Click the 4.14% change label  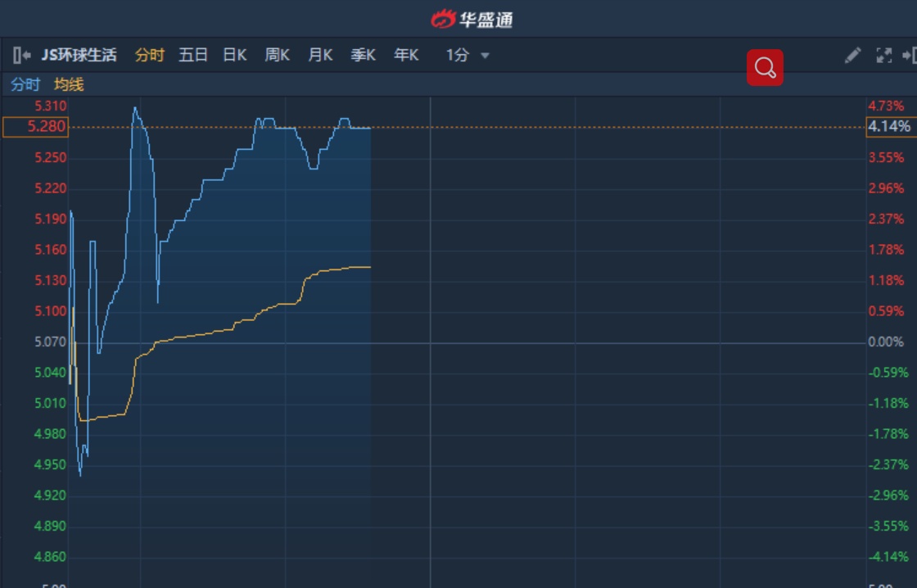pos(891,127)
